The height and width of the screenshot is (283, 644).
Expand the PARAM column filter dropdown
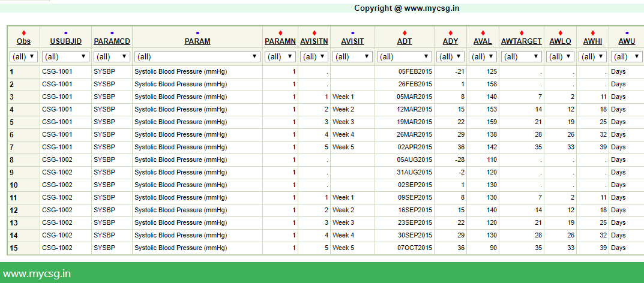[x=197, y=56]
